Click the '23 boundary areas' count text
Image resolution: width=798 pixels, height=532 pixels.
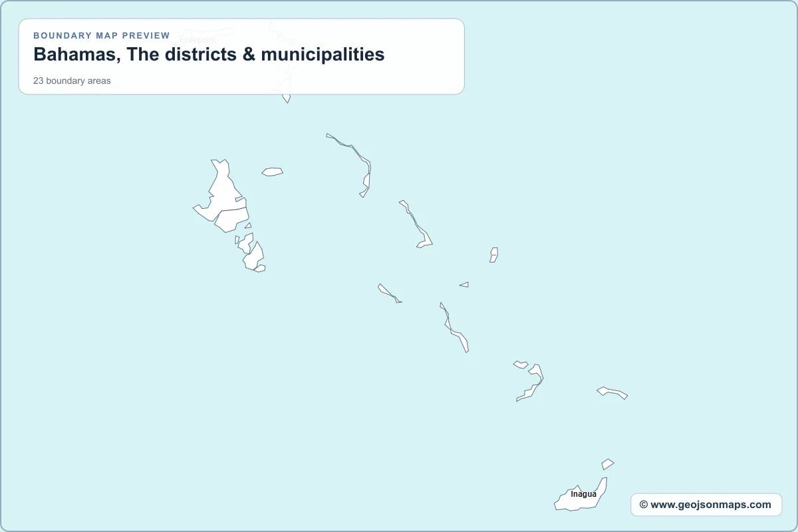72,81
